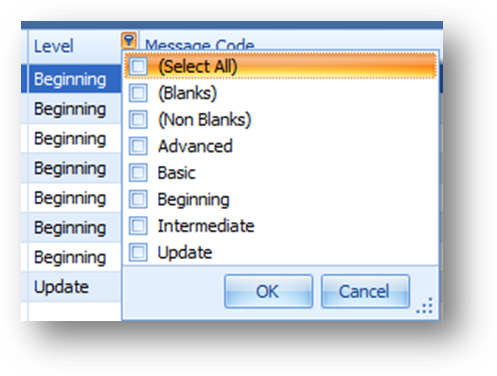Click the Level column header
Viewport: 497px width, 376px height.
[74, 46]
